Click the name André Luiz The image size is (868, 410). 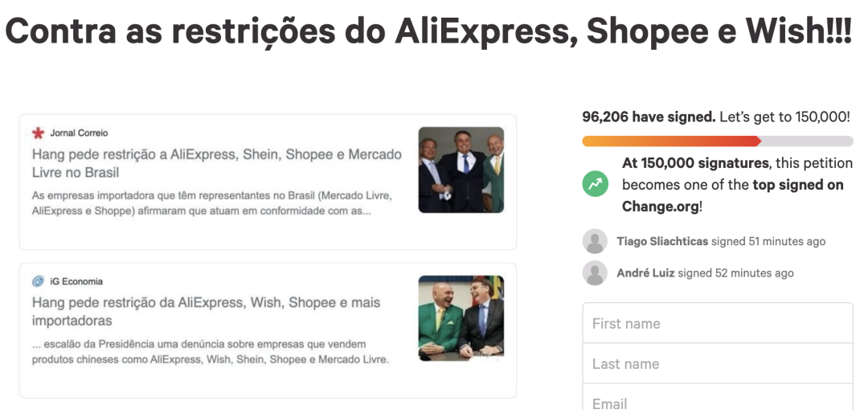tap(645, 273)
